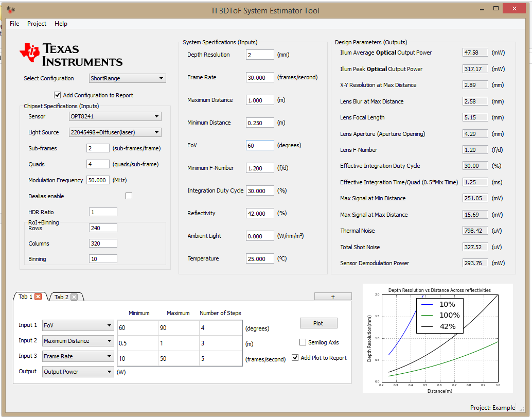Viewport: 532px width, 417px height.
Task: Toggle Add Configuration to Report checkbox
Action: pos(57,95)
